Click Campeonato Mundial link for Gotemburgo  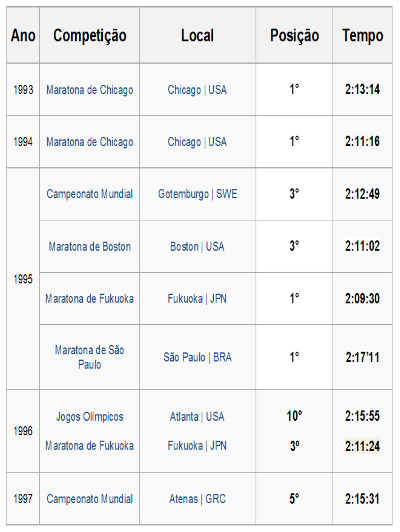click(90, 194)
